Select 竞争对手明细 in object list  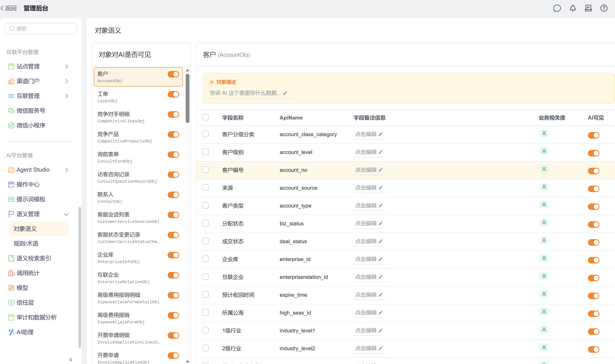[138, 117]
